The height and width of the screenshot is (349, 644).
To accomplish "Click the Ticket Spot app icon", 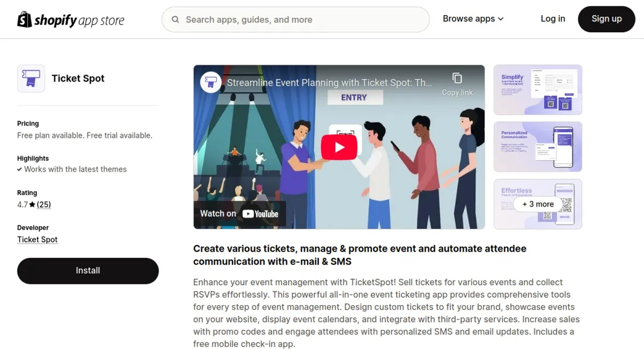I will pos(31,78).
